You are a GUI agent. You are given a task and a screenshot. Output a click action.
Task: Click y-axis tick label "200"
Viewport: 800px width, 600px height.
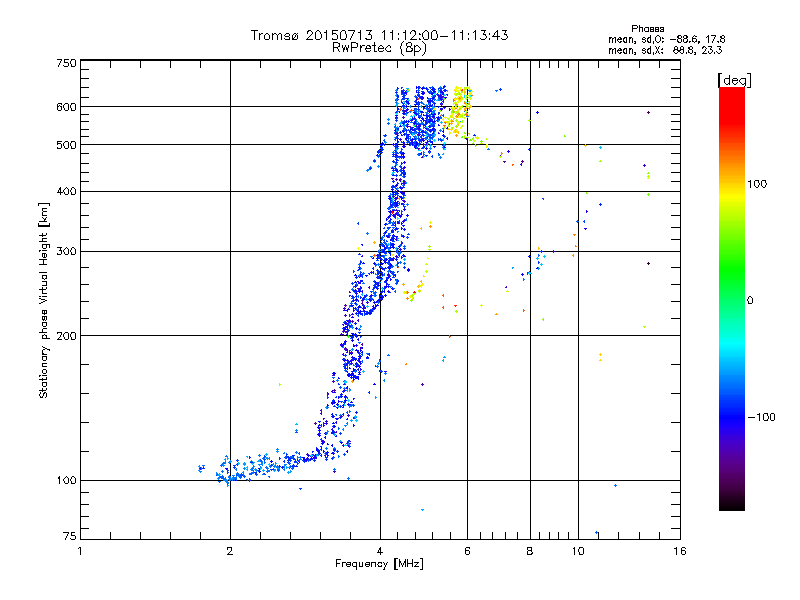coord(66,336)
